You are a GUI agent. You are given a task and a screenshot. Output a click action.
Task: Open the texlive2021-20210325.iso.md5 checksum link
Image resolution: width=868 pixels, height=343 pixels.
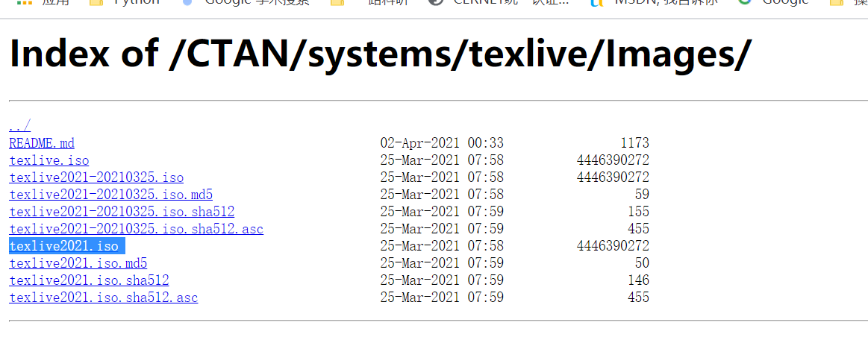coord(111,195)
